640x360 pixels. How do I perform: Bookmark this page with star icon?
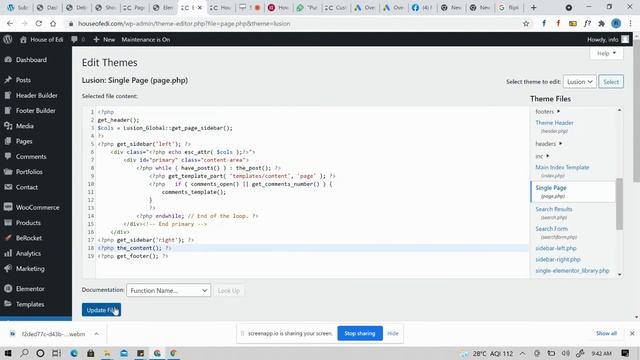(526, 24)
